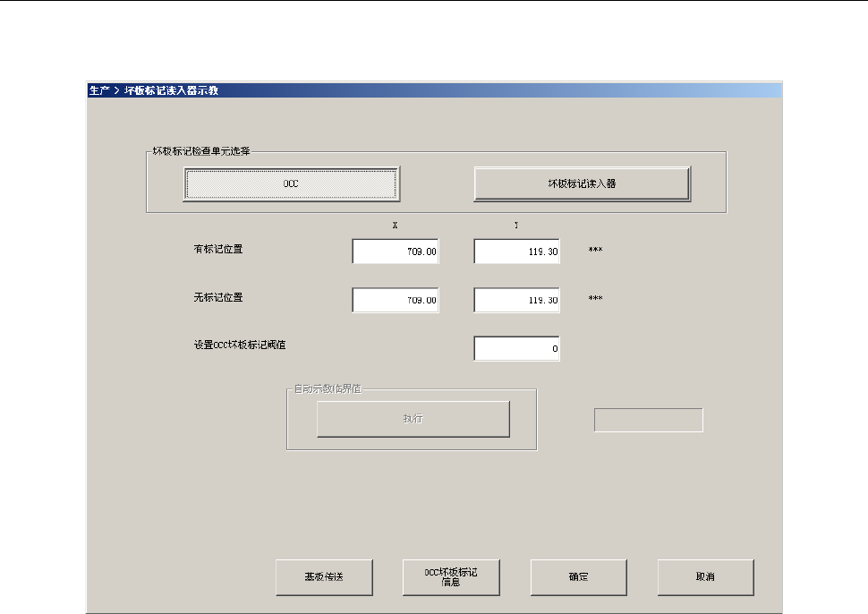
Task: Select the OCC inspection unit button
Action: (x=291, y=183)
